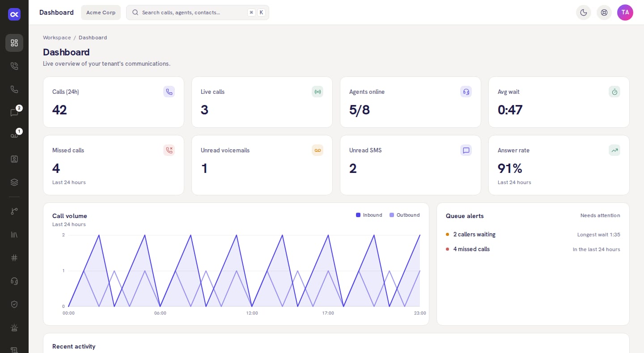644x353 pixels.
Task: Toggle dark mode with moon icon
Action: click(584, 13)
